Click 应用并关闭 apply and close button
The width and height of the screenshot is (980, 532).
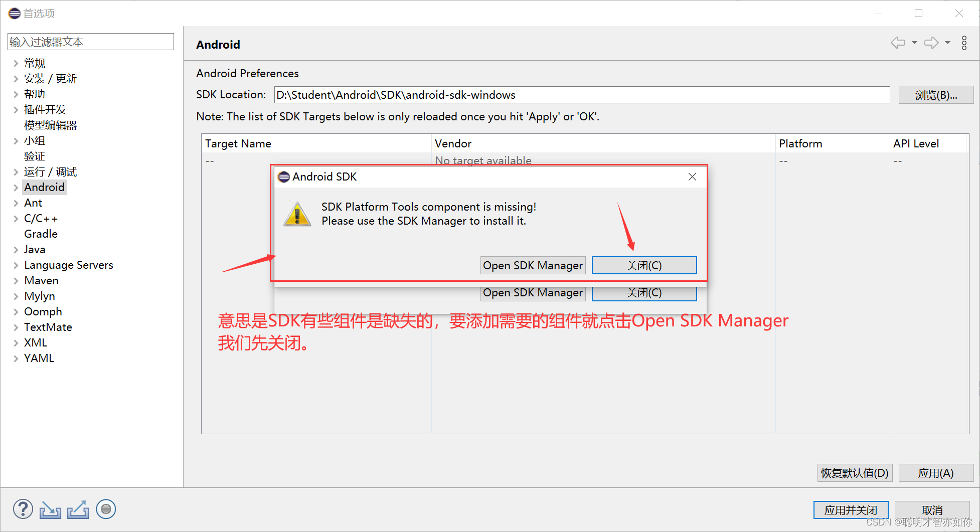851,510
